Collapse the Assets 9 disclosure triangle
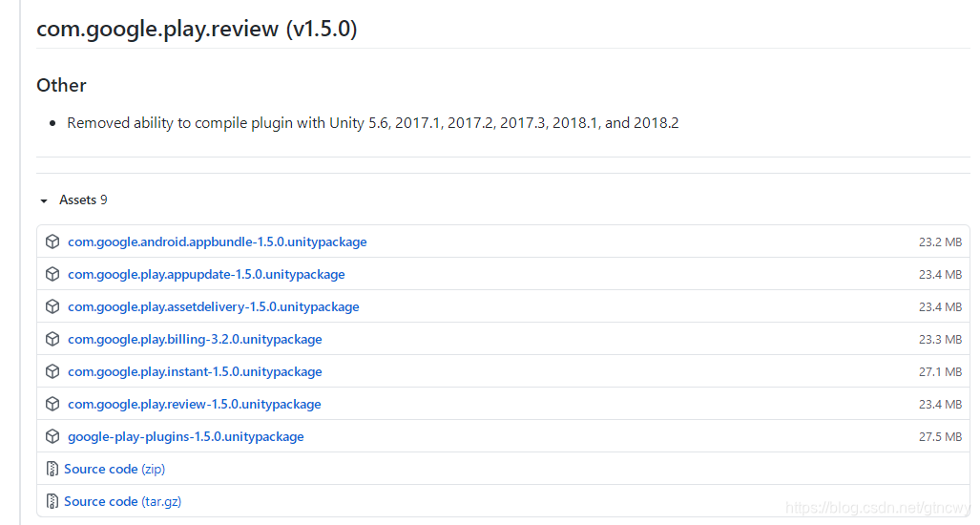The width and height of the screenshot is (980, 525). (44, 200)
